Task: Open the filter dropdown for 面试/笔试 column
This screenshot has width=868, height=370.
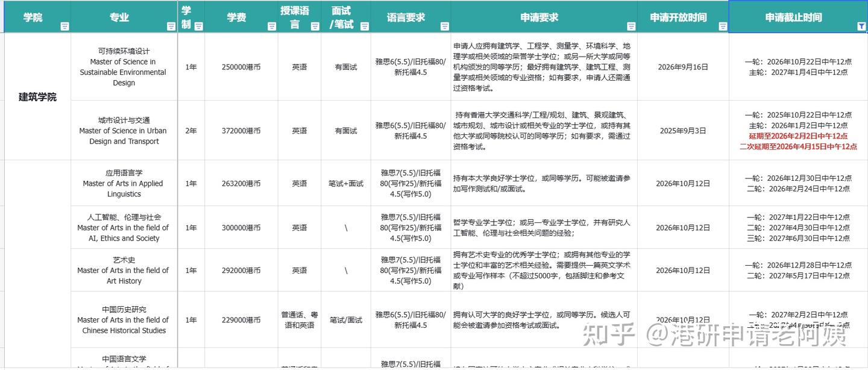Action: [x=365, y=27]
